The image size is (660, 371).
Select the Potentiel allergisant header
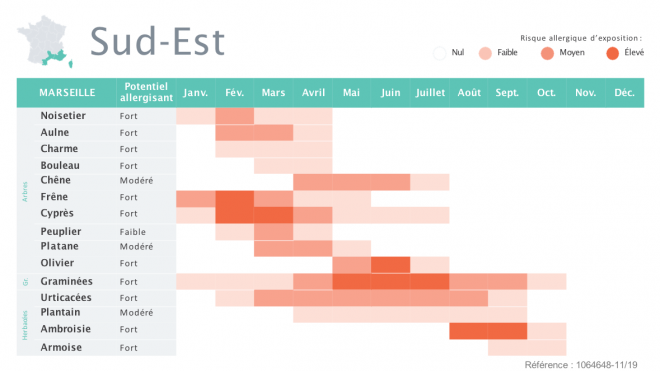coord(146,92)
